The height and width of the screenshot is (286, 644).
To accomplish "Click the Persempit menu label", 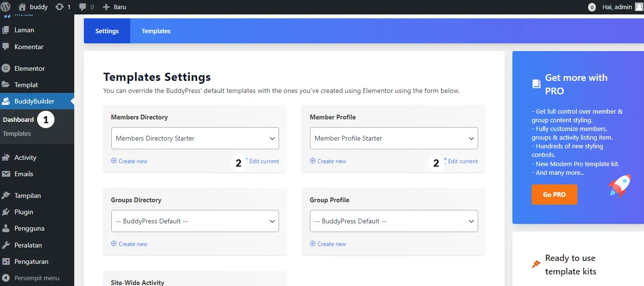I will [37, 278].
